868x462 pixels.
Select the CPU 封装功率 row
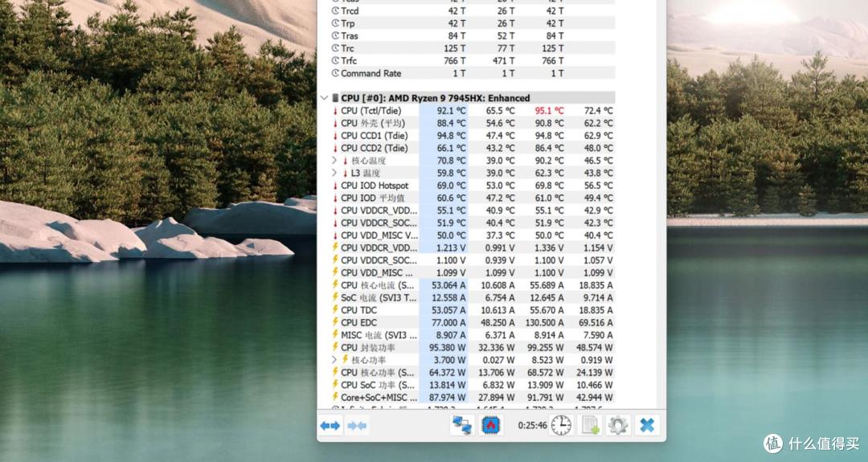point(473,347)
